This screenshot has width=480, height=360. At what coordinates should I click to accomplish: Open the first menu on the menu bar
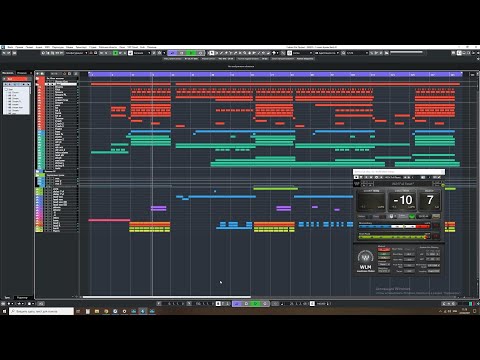[x=10, y=47]
